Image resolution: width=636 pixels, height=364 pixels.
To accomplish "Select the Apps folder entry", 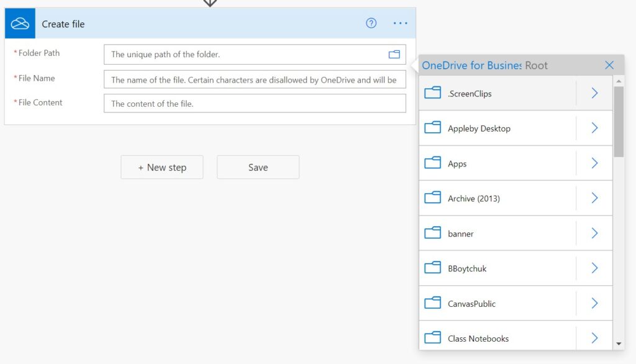I will coord(497,163).
